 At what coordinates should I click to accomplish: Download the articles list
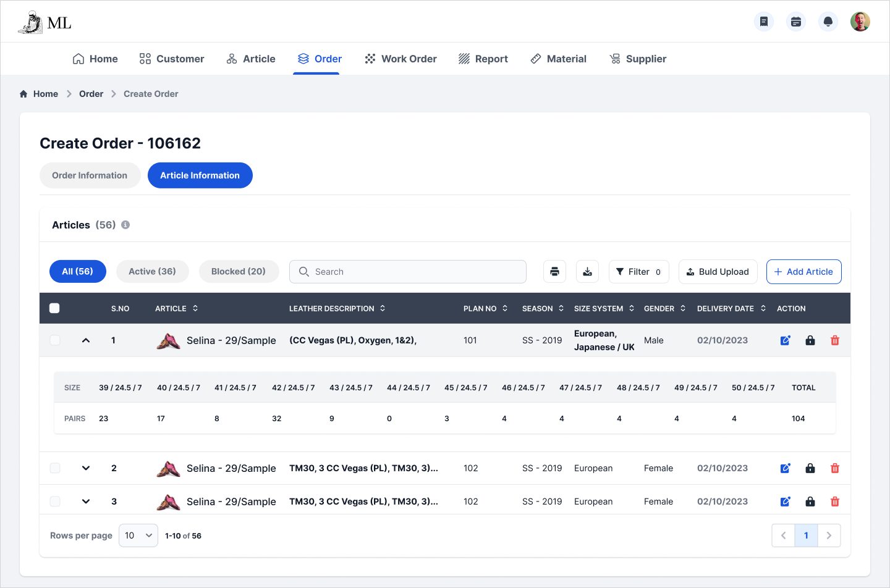tap(587, 272)
